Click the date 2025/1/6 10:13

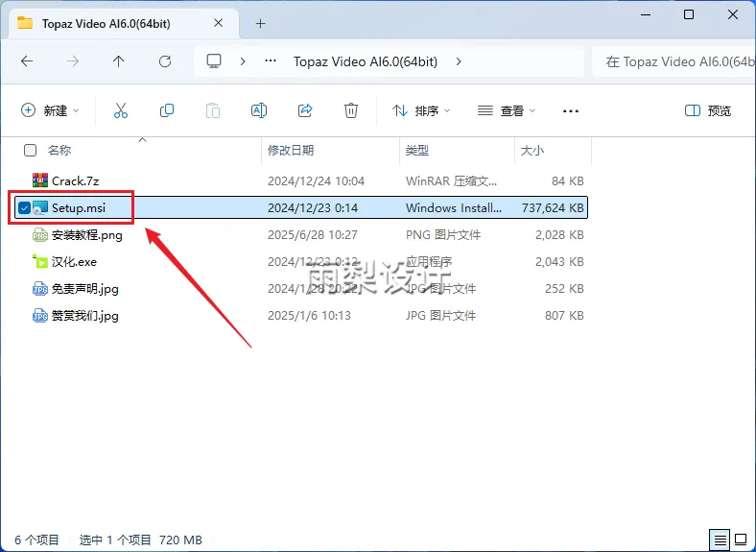310,316
